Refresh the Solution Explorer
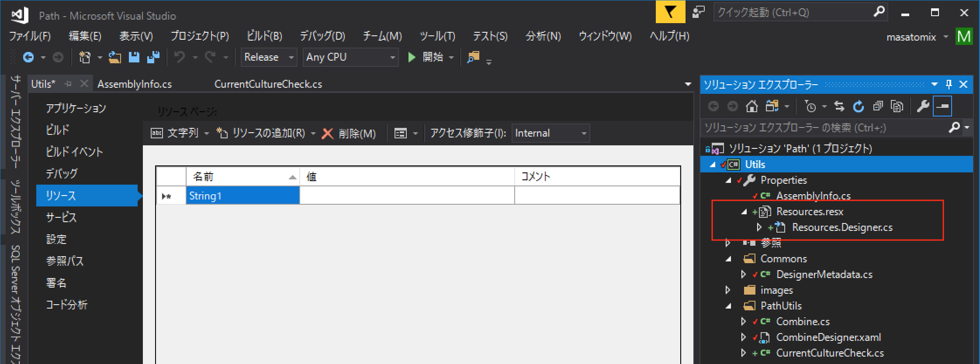Viewport: 980px width, 364px height. (x=859, y=106)
